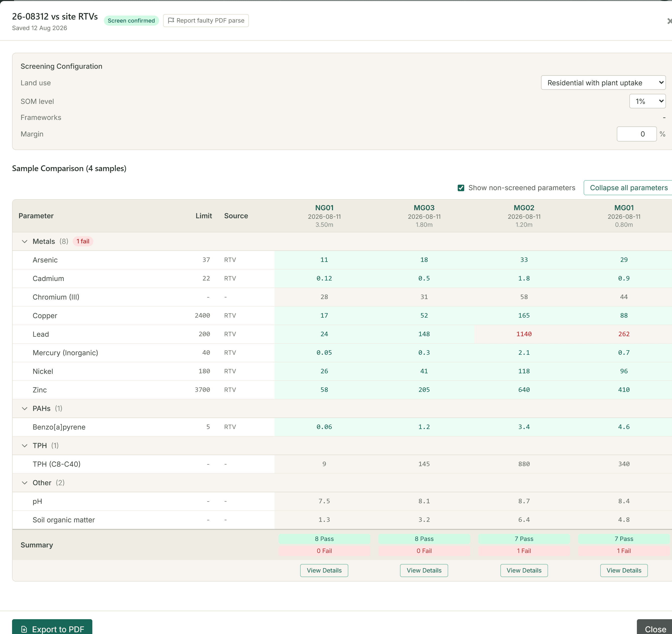Click the 1 Fail summary for MG02
This screenshot has height=634, width=672.
pyautogui.click(x=524, y=551)
